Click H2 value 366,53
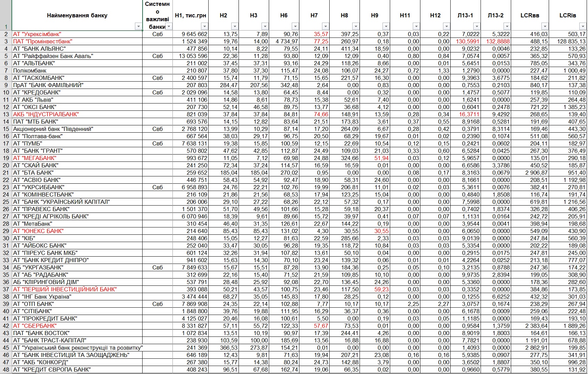 224,348
